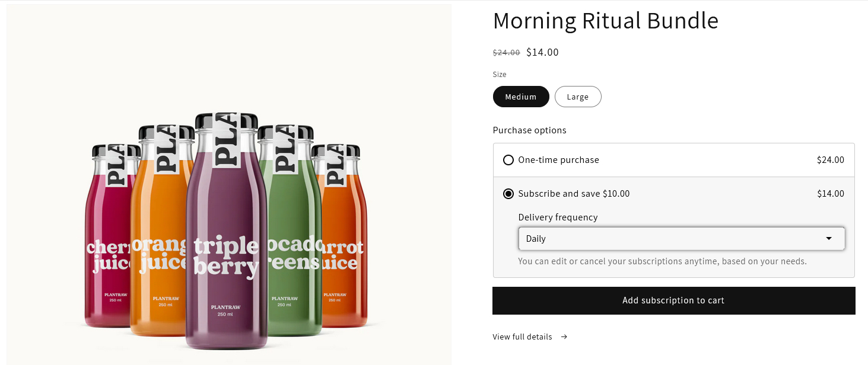868x365 pixels.
Task: Select the One-time purchase radio button
Action: coord(508,159)
